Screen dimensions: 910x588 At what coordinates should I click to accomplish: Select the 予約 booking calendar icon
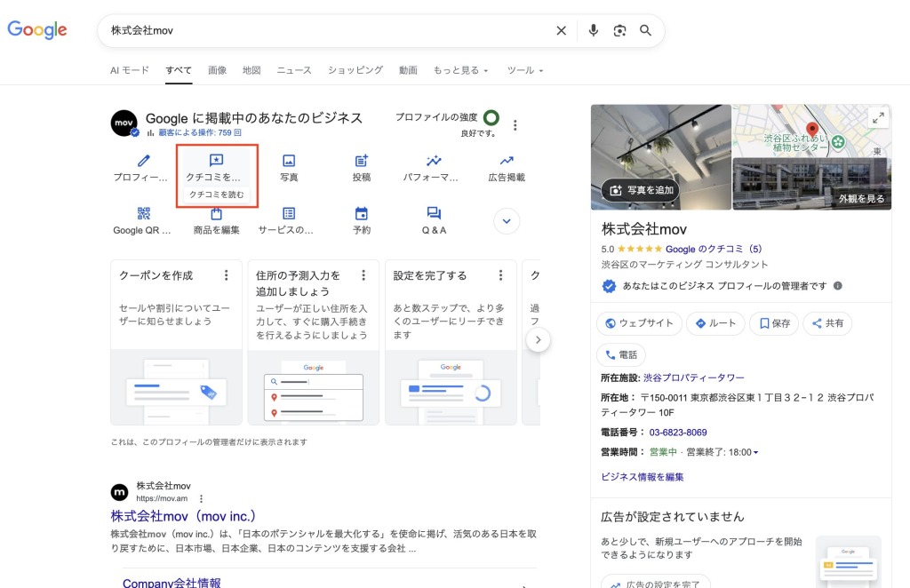point(362,213)
